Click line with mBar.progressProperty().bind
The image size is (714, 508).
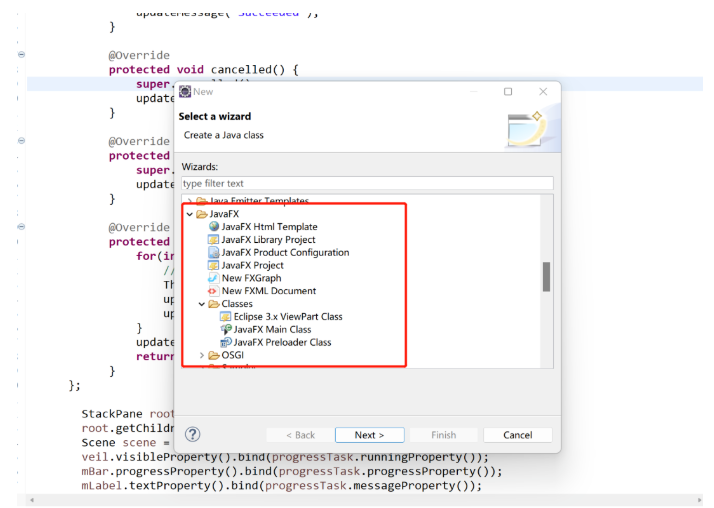tap(291, 471)
